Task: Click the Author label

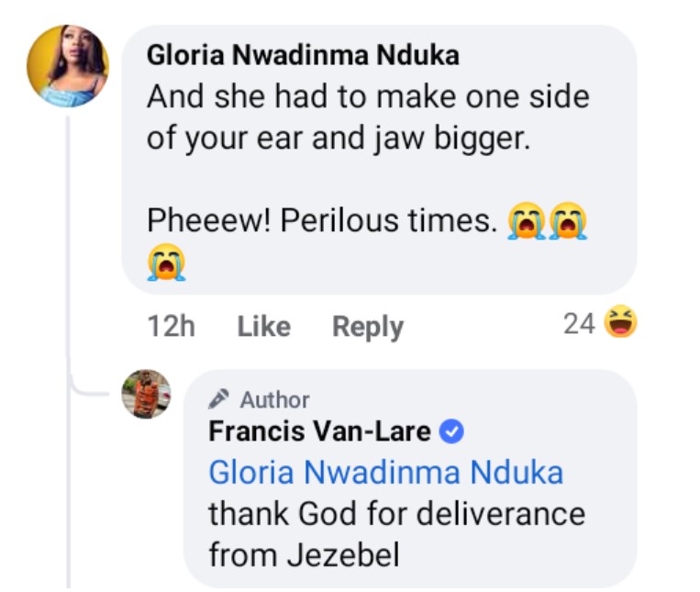Action: [x=274, y=399]
